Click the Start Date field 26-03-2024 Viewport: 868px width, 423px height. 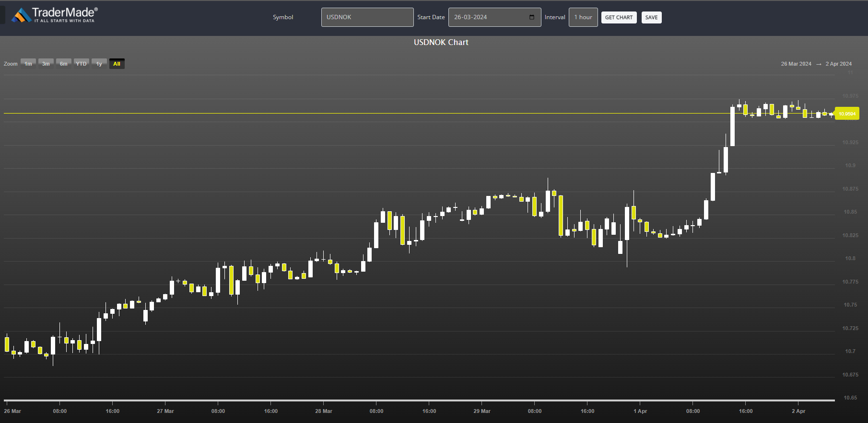point(494,17)
